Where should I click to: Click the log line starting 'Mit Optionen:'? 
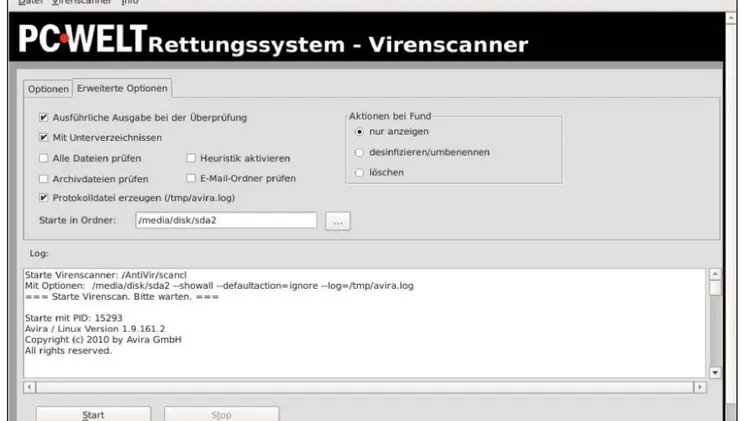pos(219,286)
